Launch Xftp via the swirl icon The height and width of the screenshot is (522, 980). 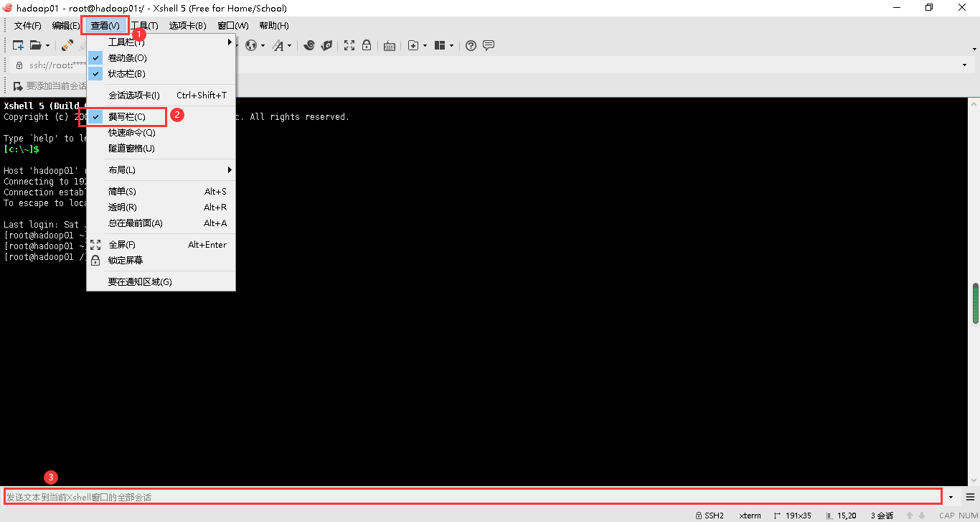(x=309, y=45)
